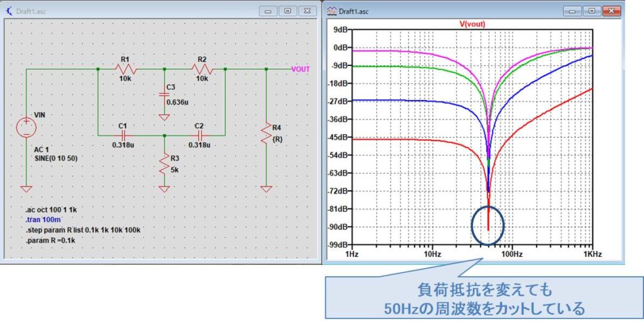Click the .step param R list directive
This screenshot has width=644, height=326.
(x=82, y=230)
